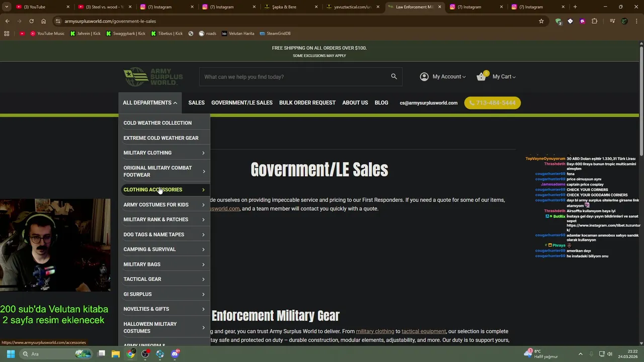Click the 713-484-5444 phone button

click(x=492, y=103)
